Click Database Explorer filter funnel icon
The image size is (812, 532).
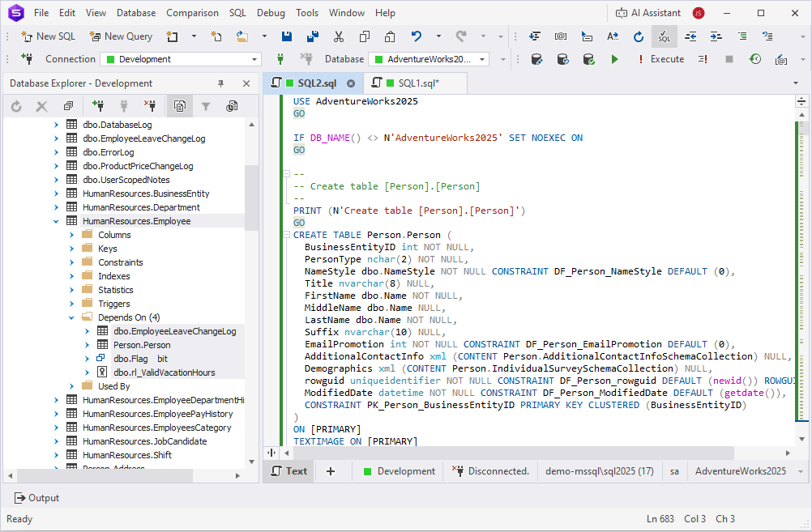pyautogui.click(x=206, y=106)
